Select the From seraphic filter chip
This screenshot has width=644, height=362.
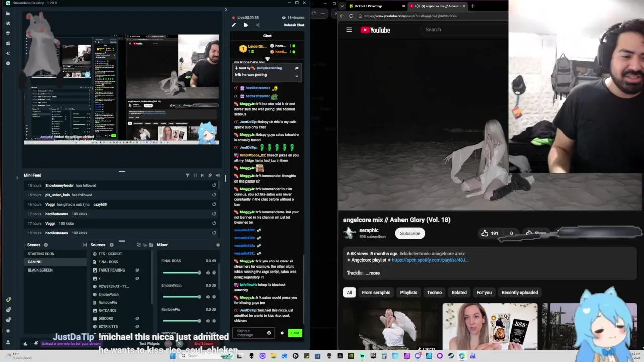click(x=376, y=292)
